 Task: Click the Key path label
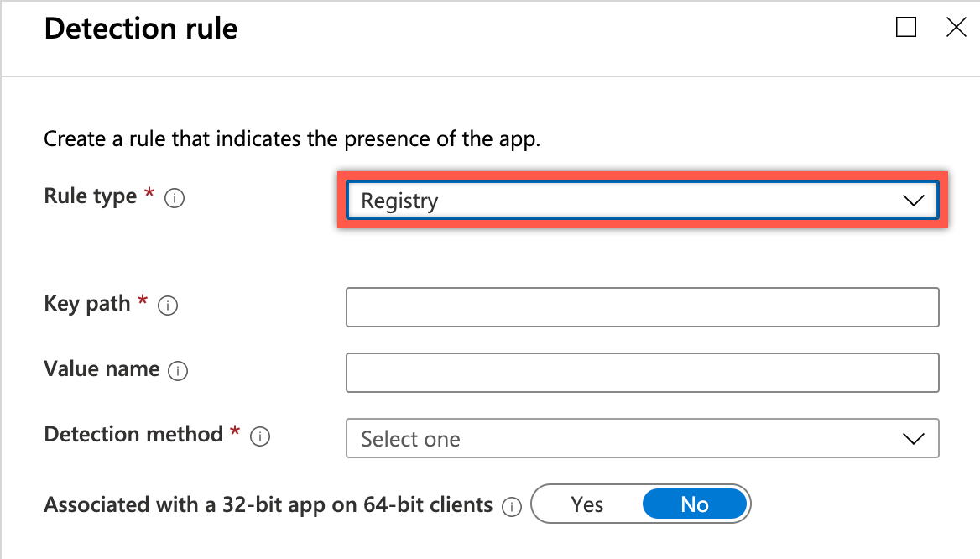click(x=87, y=304)
